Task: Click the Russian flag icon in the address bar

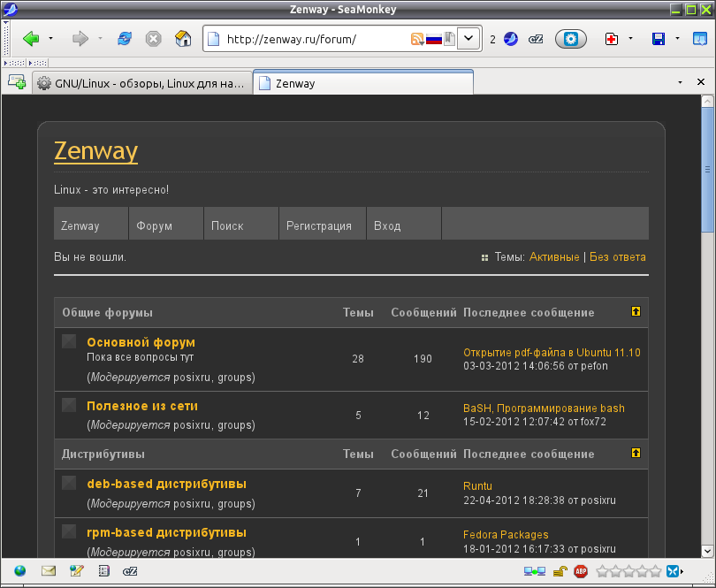Action: [434, 39]
